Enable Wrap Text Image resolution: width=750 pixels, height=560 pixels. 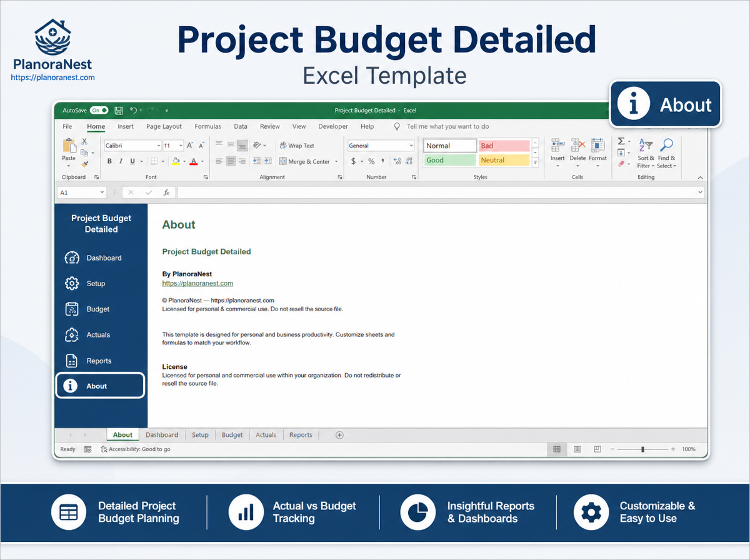pos(297,146)
